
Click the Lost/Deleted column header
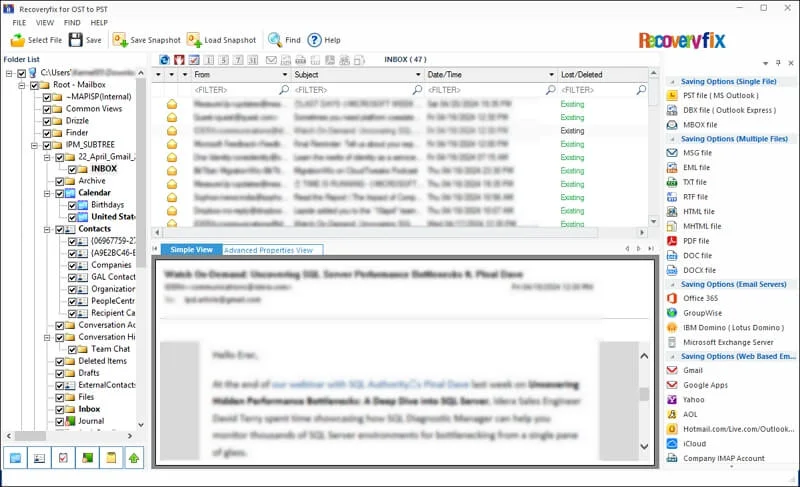point(603,74)
